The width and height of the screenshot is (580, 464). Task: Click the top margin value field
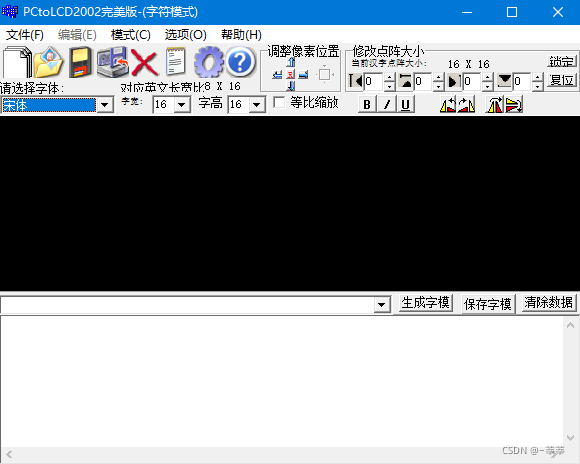point(423,81)
